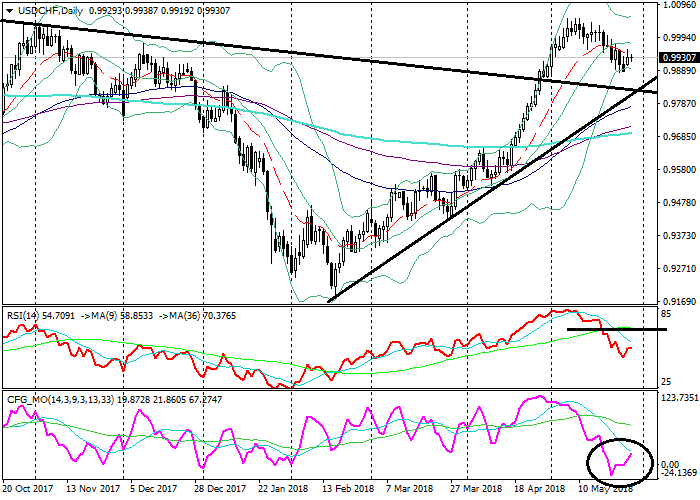Select the CFG_MO indicator label

(x=34, y=400)
